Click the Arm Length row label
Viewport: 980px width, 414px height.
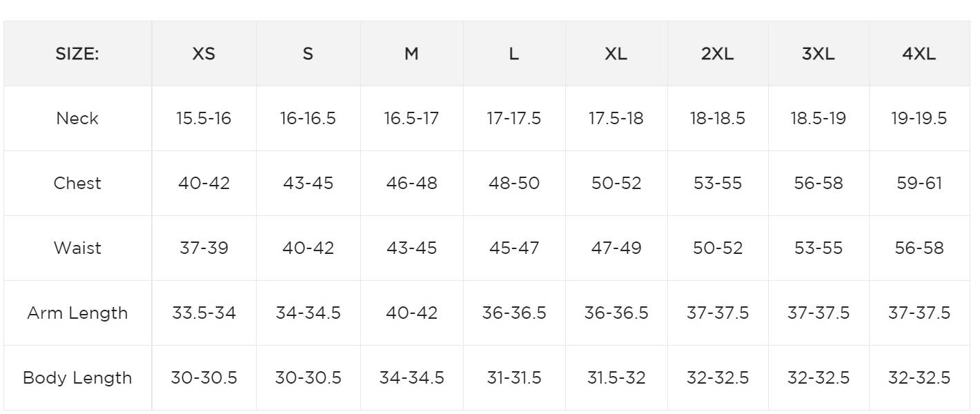(77, 313)
